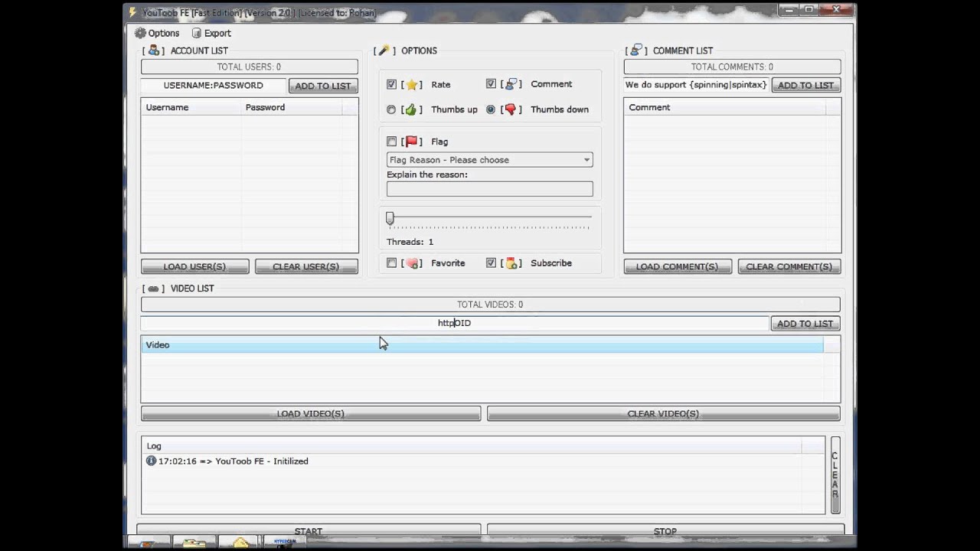
Task: Click the START button
Action: click(309, 530)
